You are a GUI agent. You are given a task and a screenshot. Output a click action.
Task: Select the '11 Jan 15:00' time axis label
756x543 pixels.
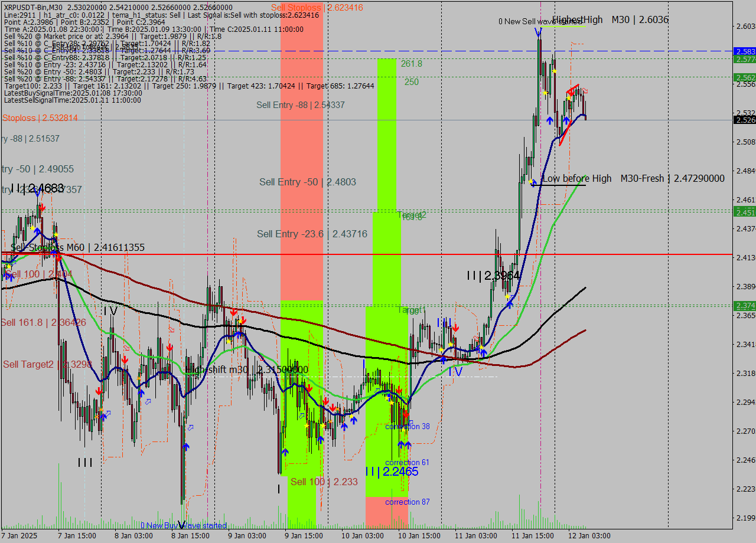pos(533,536)
